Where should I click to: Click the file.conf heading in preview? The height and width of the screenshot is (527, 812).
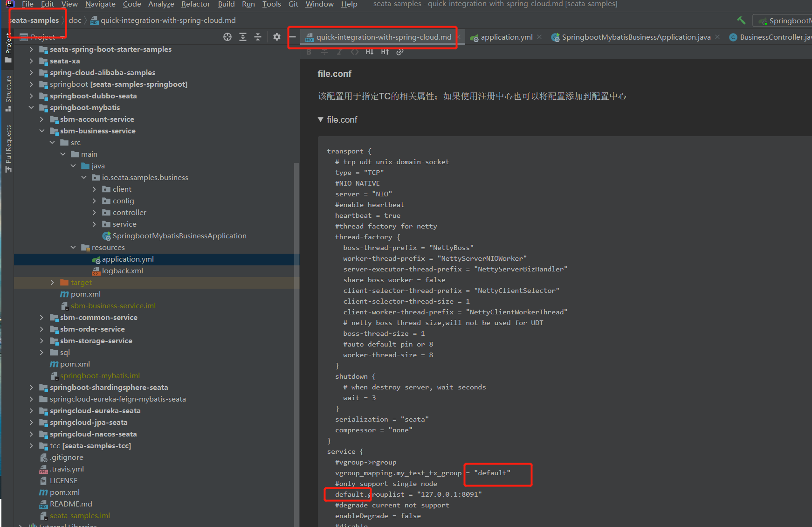coord(335,74)
